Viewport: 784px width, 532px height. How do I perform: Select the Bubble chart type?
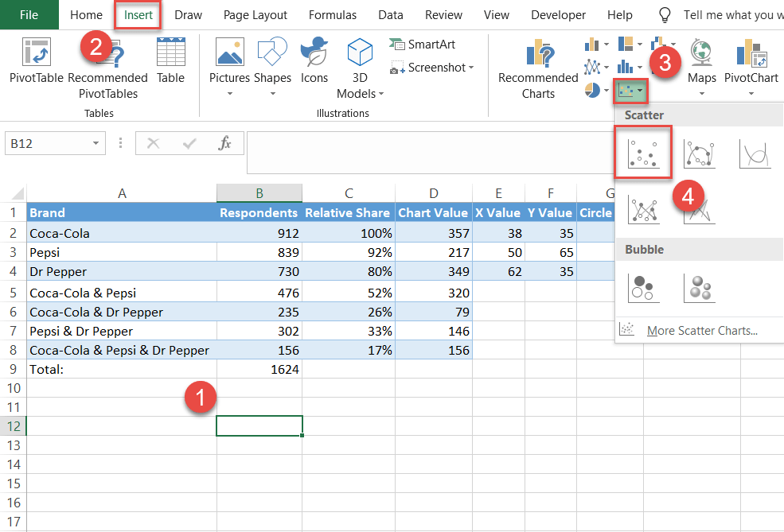click(x=643, y=288)
